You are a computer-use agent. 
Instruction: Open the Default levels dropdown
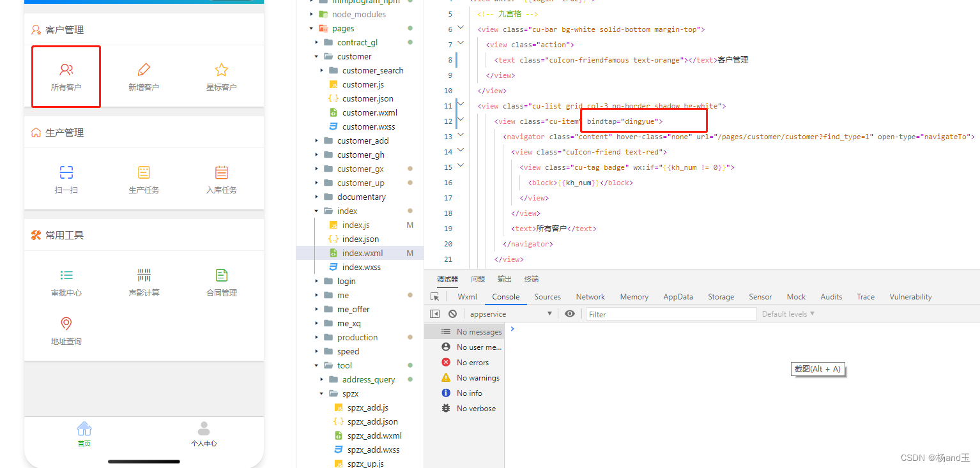[788, 314]
